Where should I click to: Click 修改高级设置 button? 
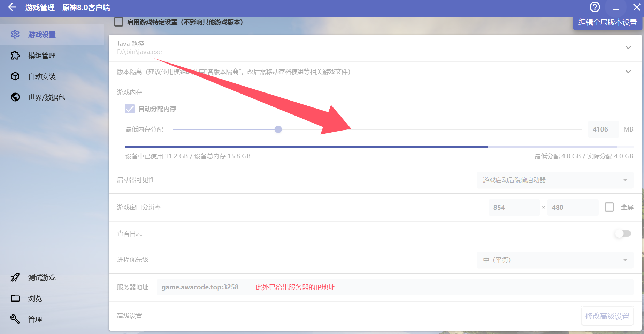tap(607, 316)
